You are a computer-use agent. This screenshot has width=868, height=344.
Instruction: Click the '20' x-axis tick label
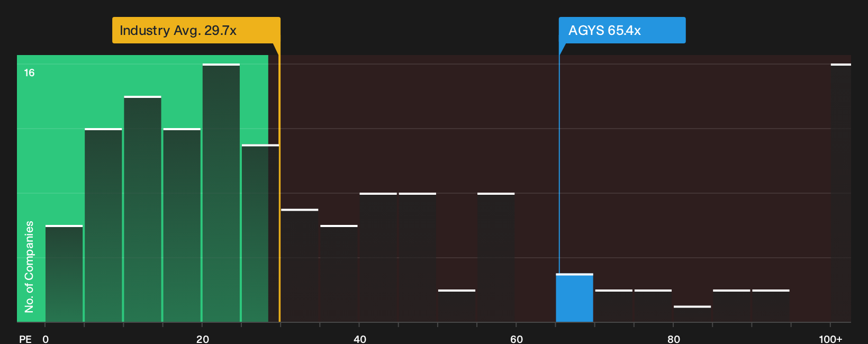203,339
